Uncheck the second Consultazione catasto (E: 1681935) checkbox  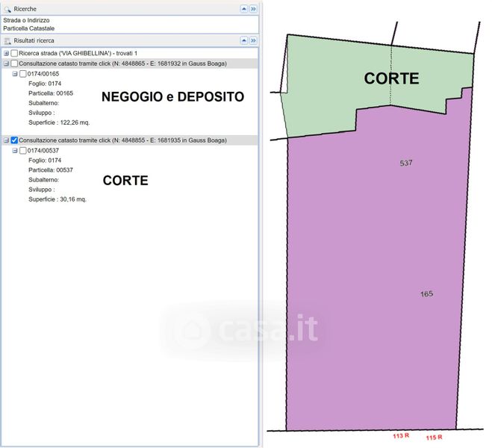[x=14, y=140]
